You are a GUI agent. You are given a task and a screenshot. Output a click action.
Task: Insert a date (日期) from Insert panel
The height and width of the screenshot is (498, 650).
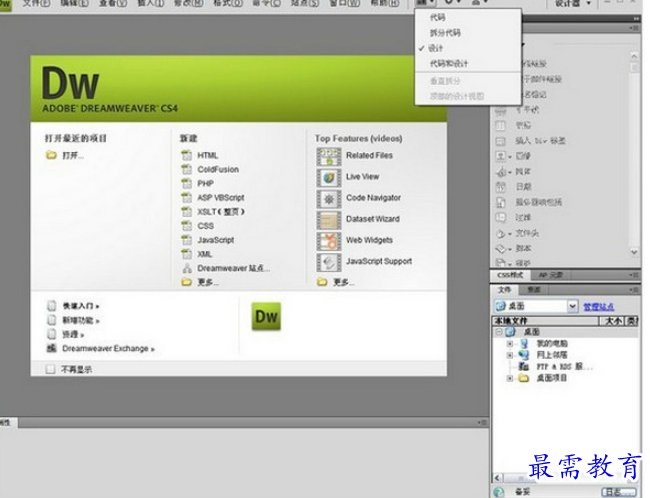tap(523, 187)
